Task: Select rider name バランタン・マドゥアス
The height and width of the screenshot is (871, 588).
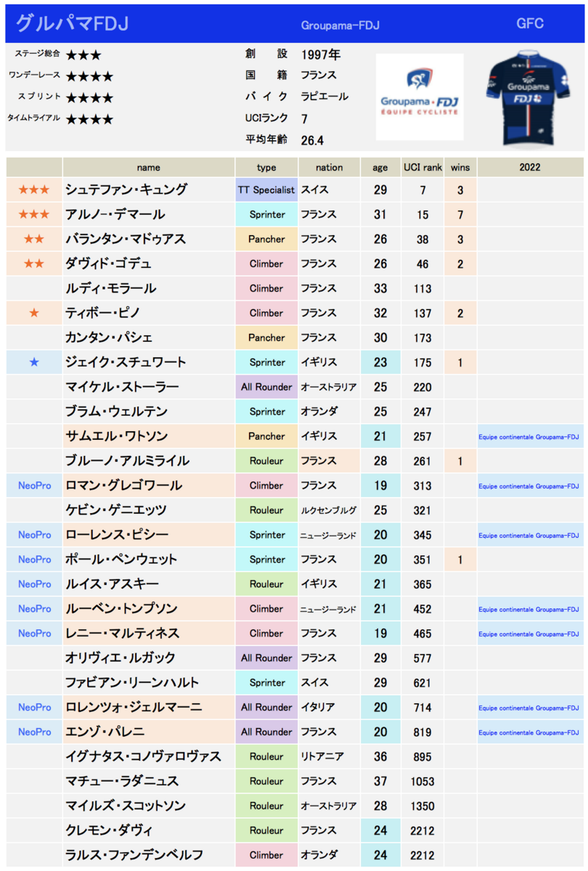Action: [126, 240]
